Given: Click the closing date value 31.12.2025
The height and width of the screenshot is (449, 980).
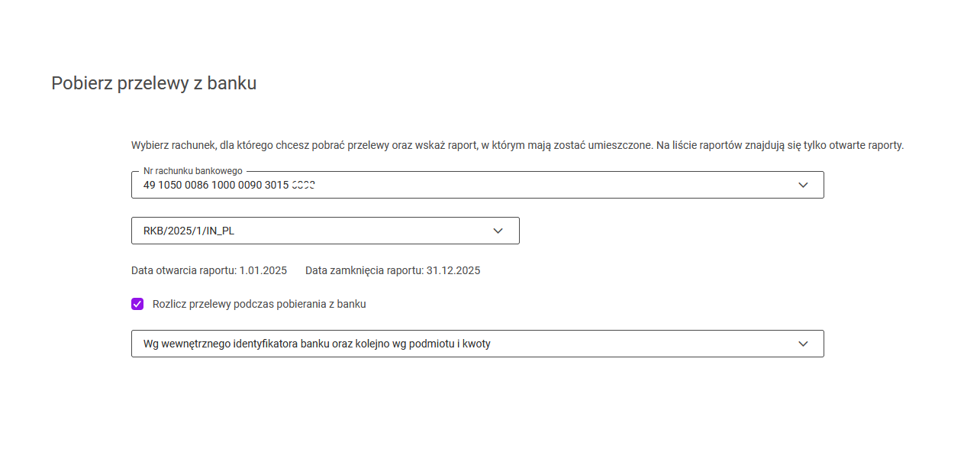Looking at the screenshot, I should pos(453,270).
